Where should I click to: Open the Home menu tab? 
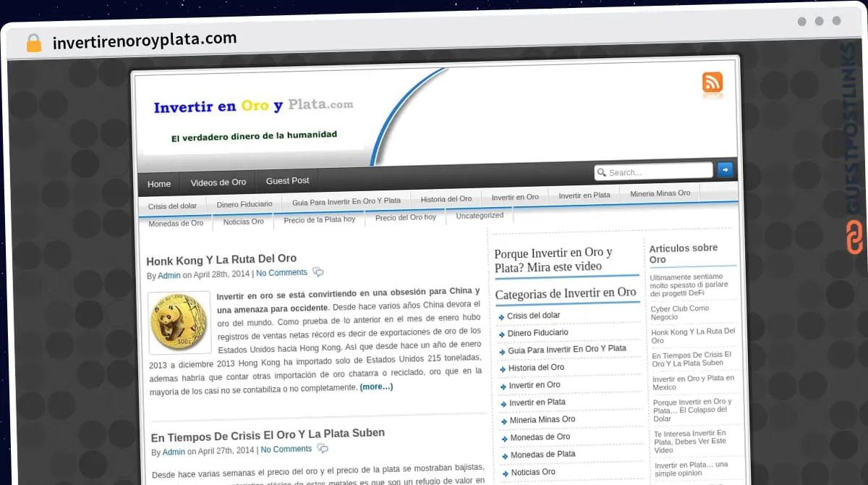tap(159, 184)
